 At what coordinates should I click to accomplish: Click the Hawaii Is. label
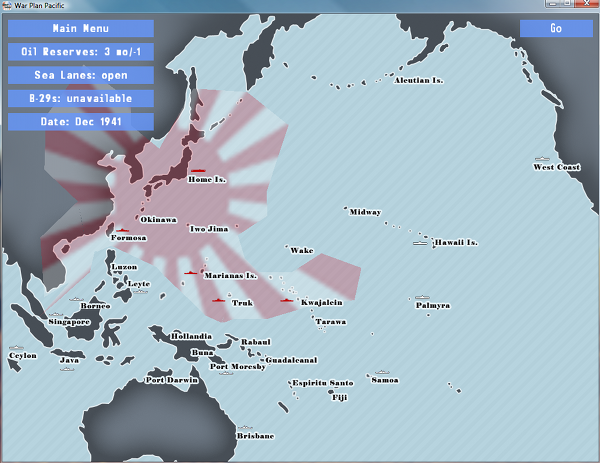click(x=456, y=242)
